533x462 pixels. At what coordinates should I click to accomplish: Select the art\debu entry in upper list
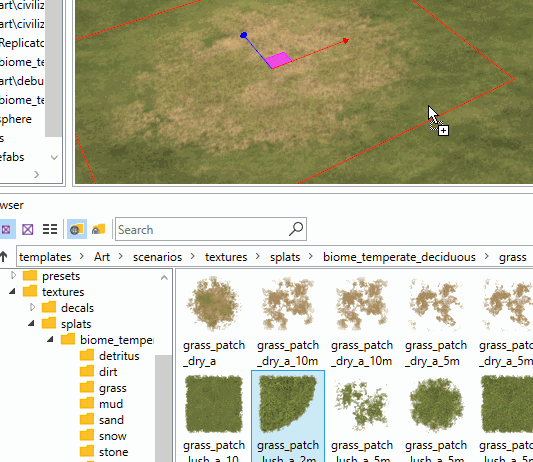(x=22, y=81)
